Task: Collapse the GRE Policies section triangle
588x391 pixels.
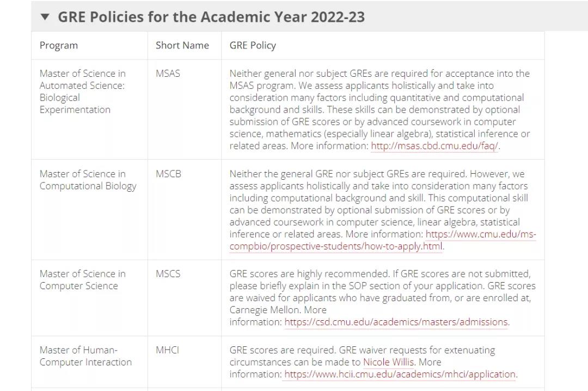Action: point(45,17)
